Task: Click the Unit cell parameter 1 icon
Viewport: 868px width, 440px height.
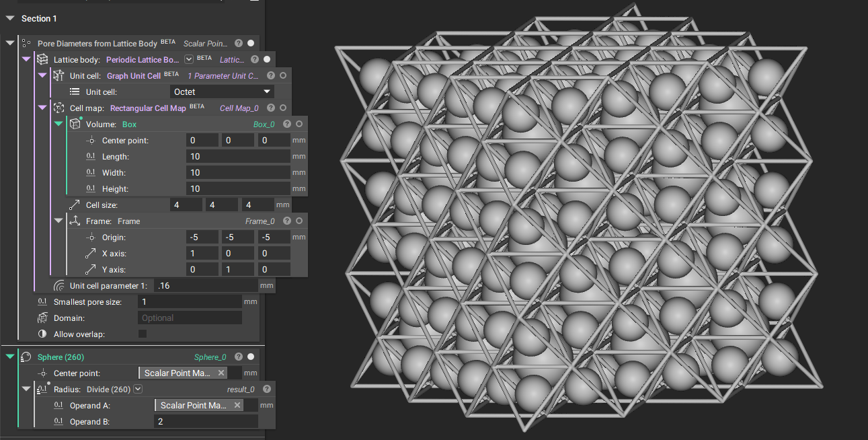Action: pyautogui.click(x=58, y=285)
